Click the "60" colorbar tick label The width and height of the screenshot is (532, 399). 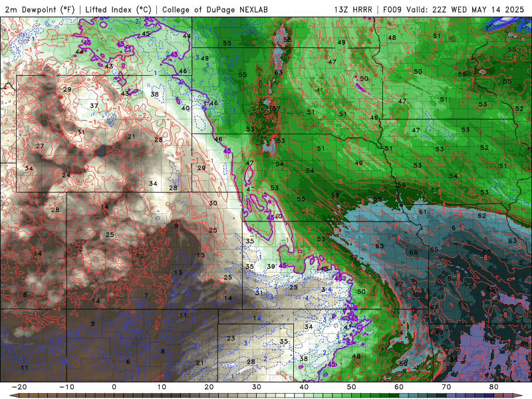[x=399, y=387]
